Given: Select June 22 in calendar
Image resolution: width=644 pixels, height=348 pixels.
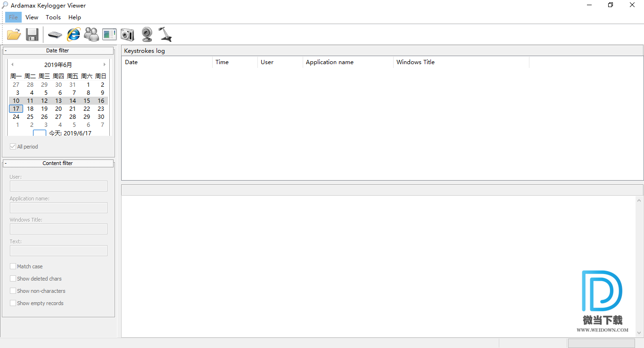Looking at the screenshot, I should tap(87, 109).
